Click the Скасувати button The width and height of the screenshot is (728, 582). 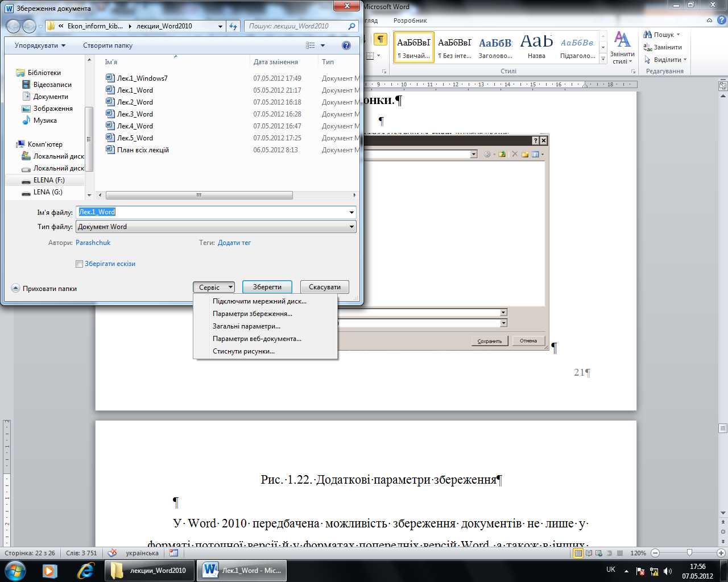325,287
